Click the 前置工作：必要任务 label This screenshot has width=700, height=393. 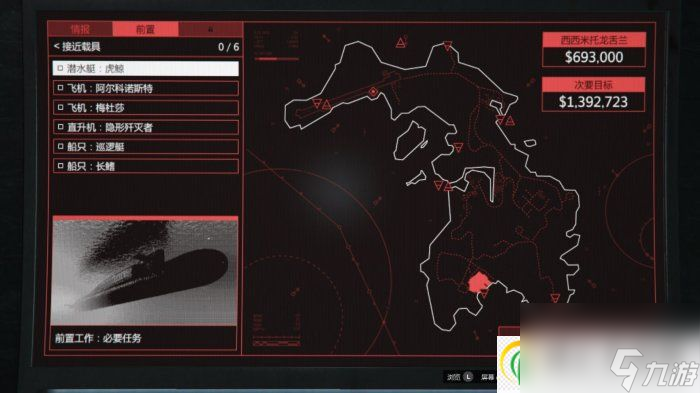(x=98, y=338)
